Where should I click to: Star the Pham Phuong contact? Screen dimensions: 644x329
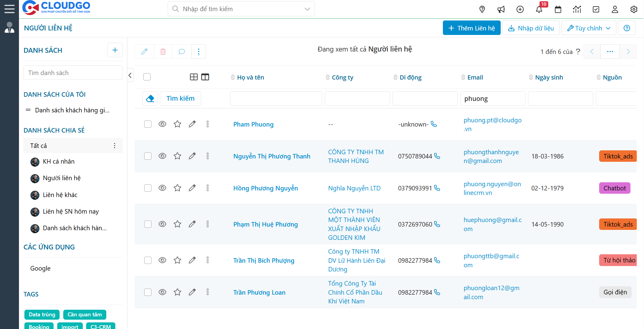pyautogui.click(x=177, y=124)
